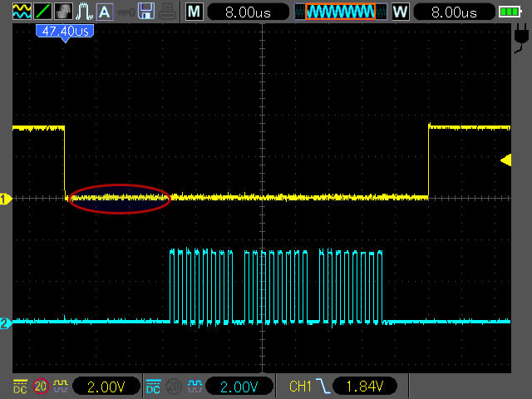Select the pulse trigger waveform icon

(x=84, y=12)
